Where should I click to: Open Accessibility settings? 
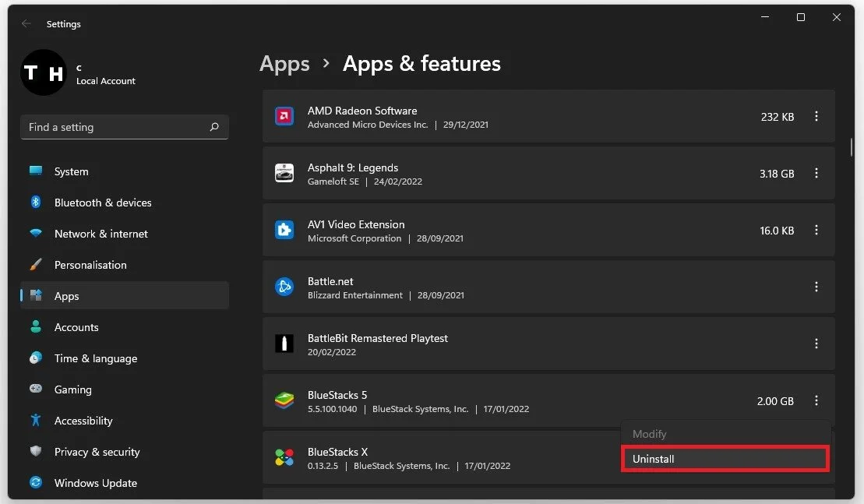125,421
